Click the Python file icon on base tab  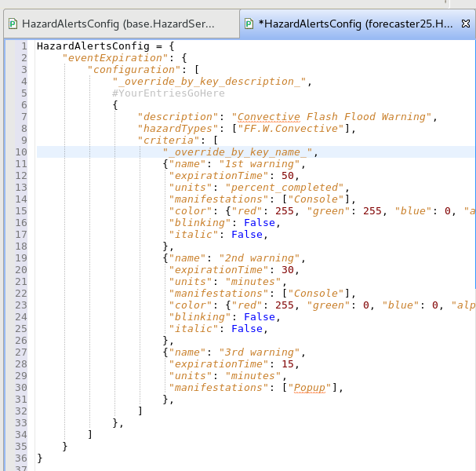13,24
